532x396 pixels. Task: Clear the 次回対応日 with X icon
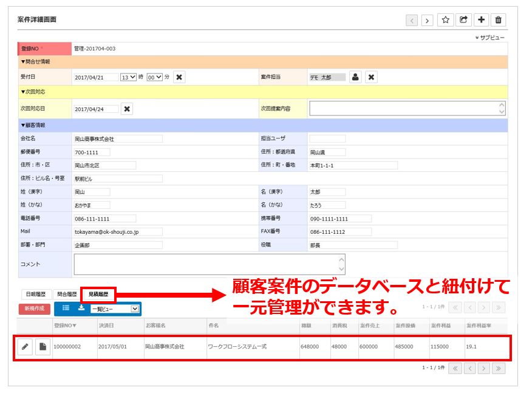pyautogui.click(x=126, y=109)
